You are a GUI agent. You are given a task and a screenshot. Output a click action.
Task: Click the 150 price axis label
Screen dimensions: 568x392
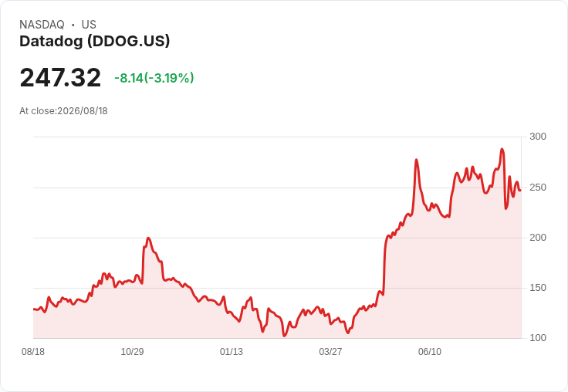click(538, 288)
